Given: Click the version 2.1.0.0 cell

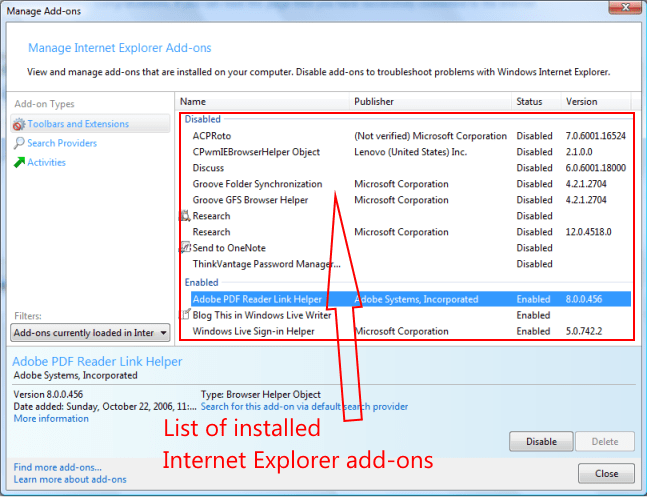Looking at the screenshot, I should (579, 152).
